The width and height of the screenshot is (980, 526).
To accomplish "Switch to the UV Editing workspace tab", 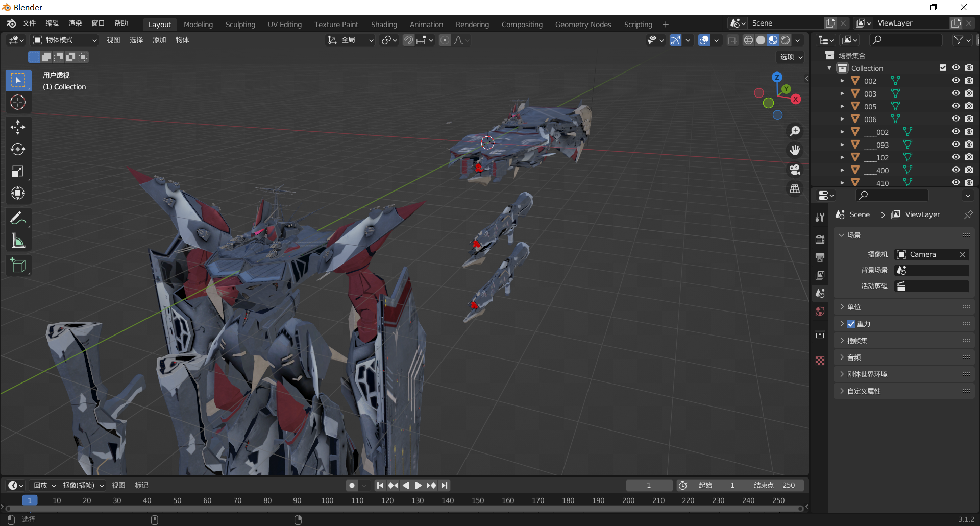I will coord(285,25).
